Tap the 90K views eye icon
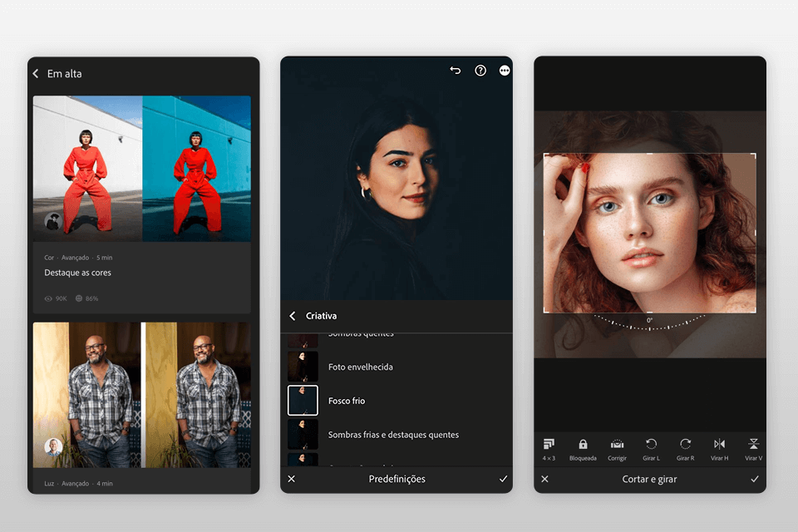 48,298
